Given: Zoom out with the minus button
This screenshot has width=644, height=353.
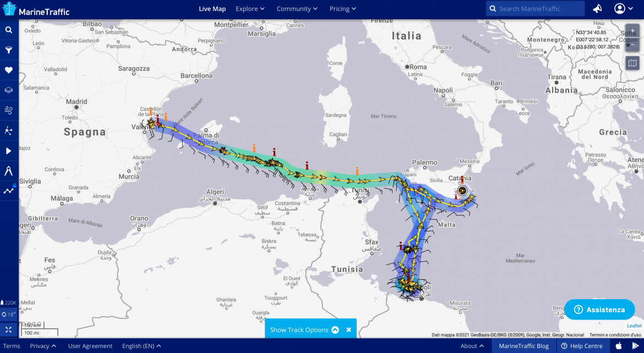Looking at the screenshot, I should click(632, 44).
